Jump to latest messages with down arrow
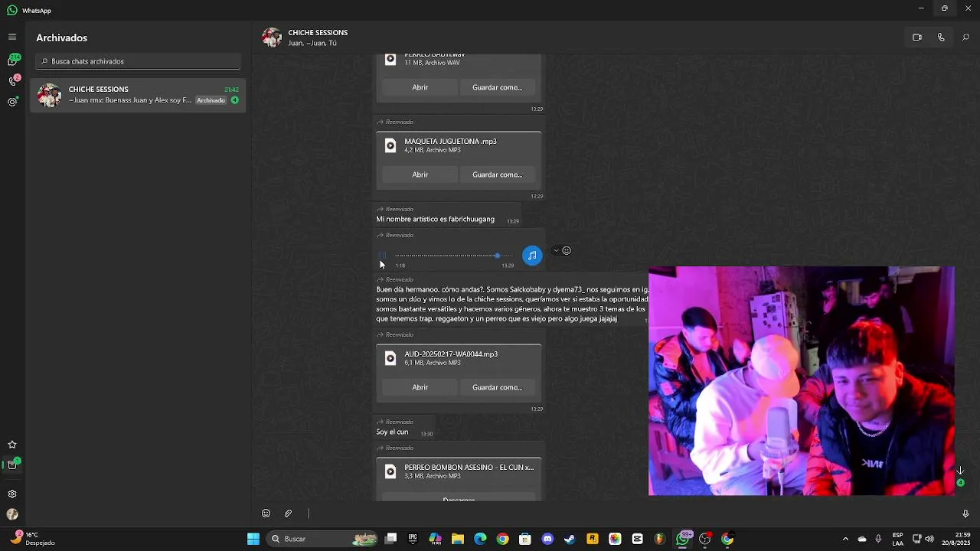This screenshot has width=980, height=551. [961, 471]
